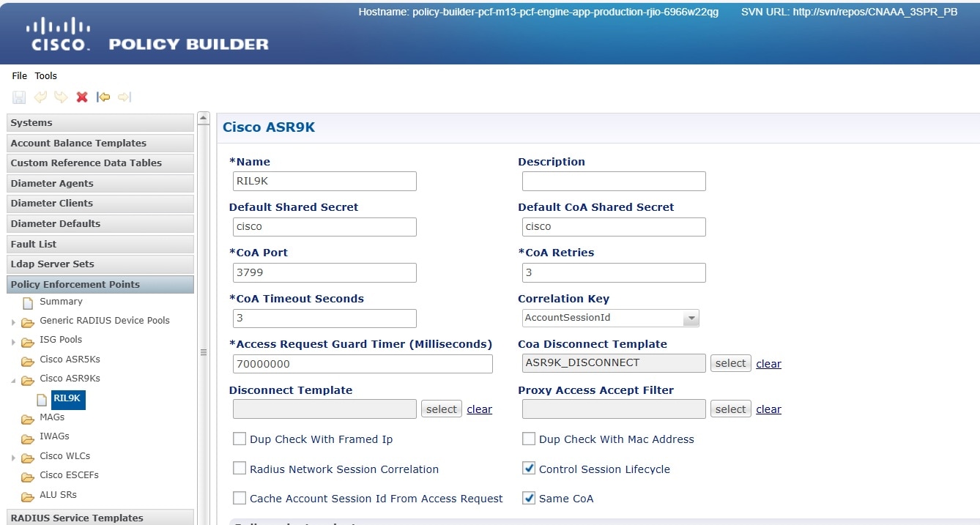The height and width of the screenshot is (525, 980).
Task: Click the Default Shared Secret field
Action: [x=324, y=227]
